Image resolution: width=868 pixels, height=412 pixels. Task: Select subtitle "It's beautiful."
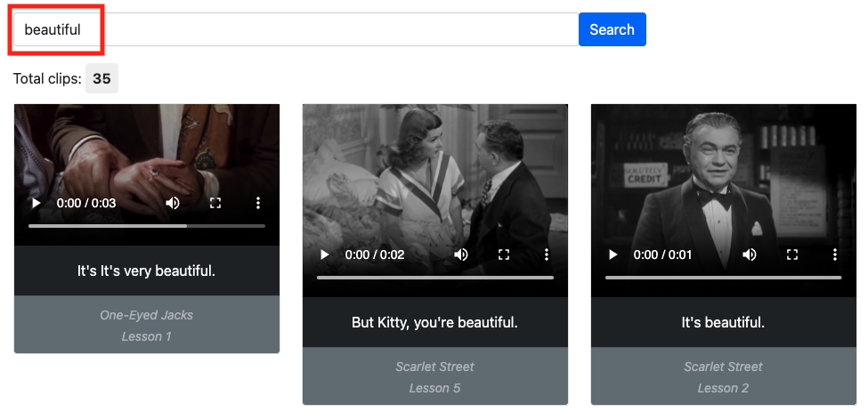pos(723,322)
